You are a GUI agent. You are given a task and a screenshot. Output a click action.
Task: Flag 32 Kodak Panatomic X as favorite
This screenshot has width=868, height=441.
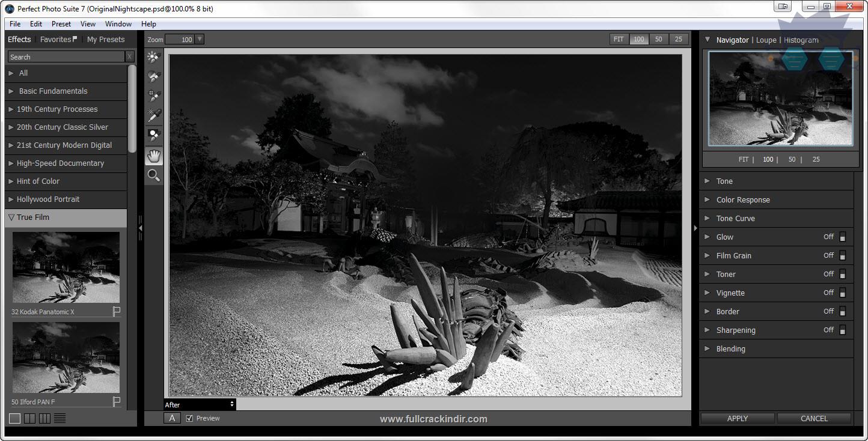tap(117, 311)
